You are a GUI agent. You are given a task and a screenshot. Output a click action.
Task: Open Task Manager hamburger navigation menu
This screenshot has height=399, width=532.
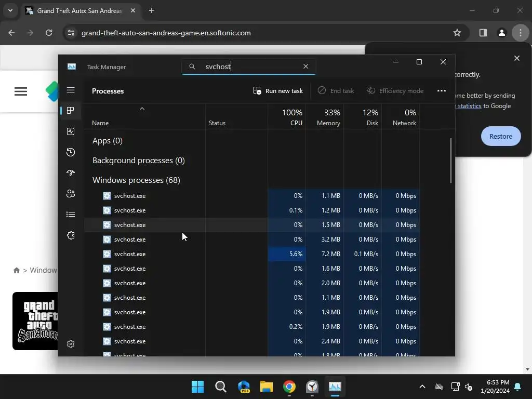pos(71,90)
